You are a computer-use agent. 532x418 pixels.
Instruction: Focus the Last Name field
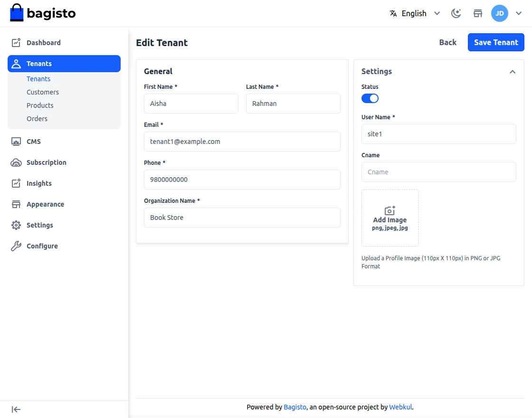click(x=293, y=104)
